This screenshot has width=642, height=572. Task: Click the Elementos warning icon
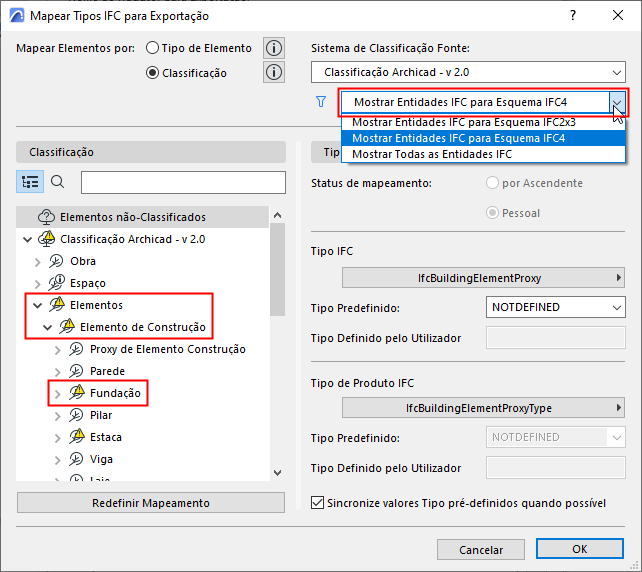[57, 304]
